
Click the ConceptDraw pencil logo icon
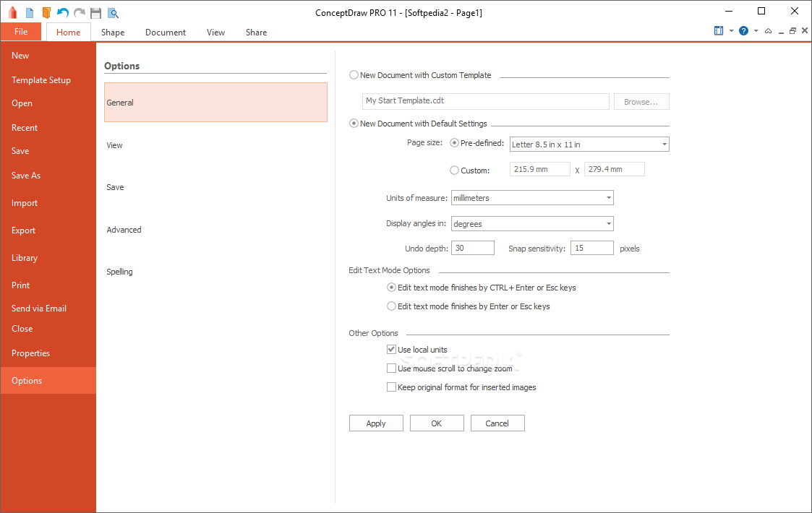13,13
